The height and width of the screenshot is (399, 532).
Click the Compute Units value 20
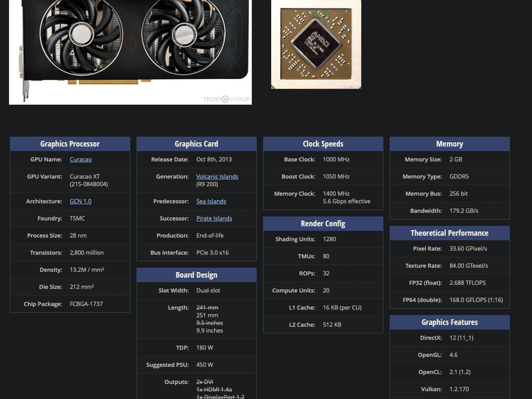click(326, 291)
